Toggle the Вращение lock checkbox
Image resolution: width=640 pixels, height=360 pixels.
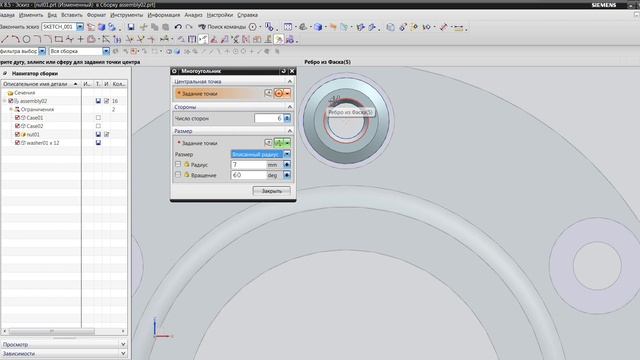[178, 174]
